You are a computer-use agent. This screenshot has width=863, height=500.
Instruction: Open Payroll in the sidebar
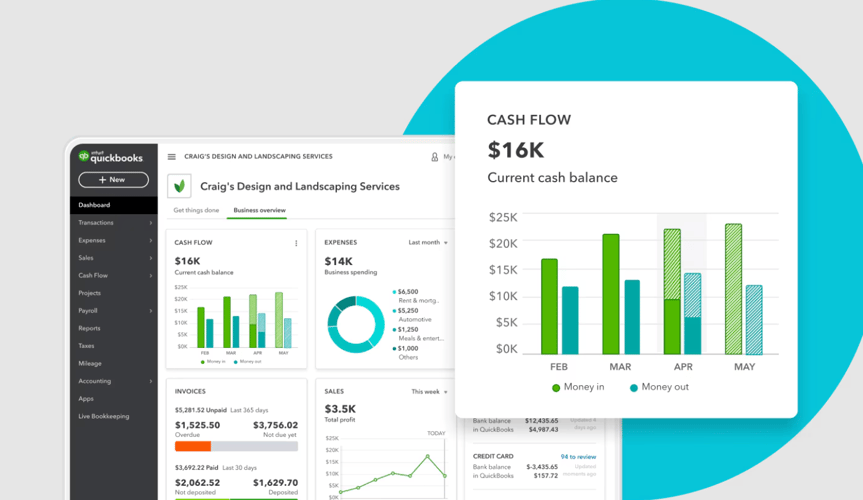tap(113, 311)
